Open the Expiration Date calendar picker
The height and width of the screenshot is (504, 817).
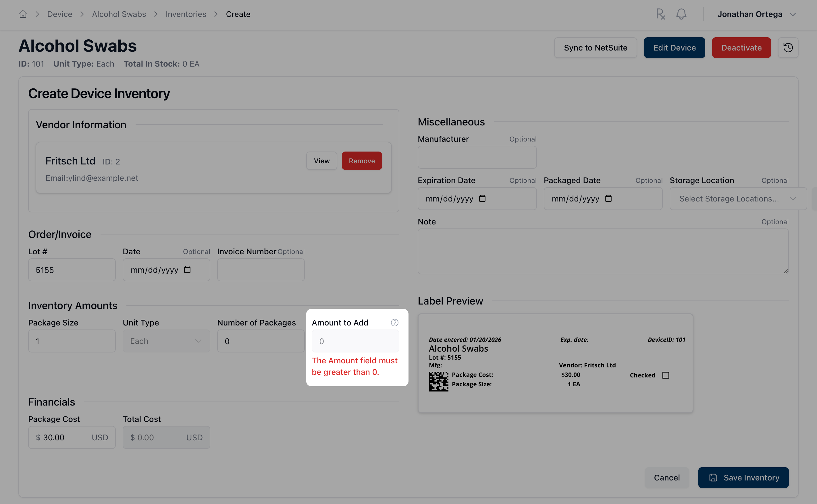click(482, 198)
